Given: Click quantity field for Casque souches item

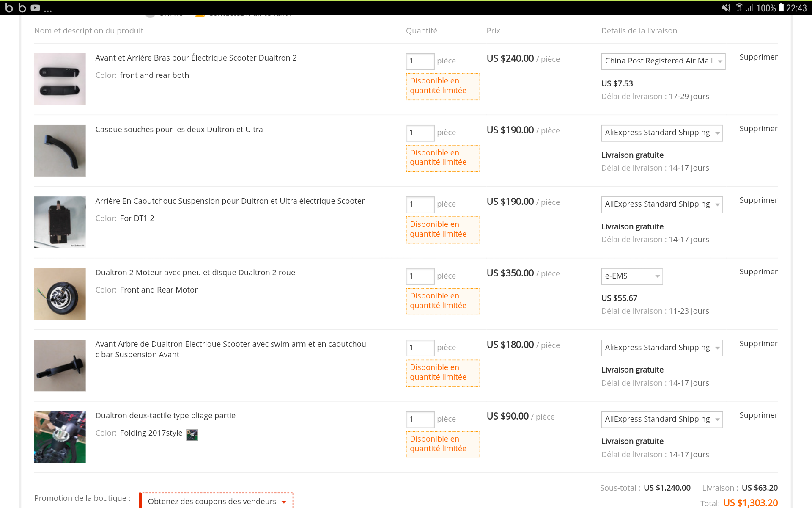Looking at the screenshot, I should [x=420, y=133].
